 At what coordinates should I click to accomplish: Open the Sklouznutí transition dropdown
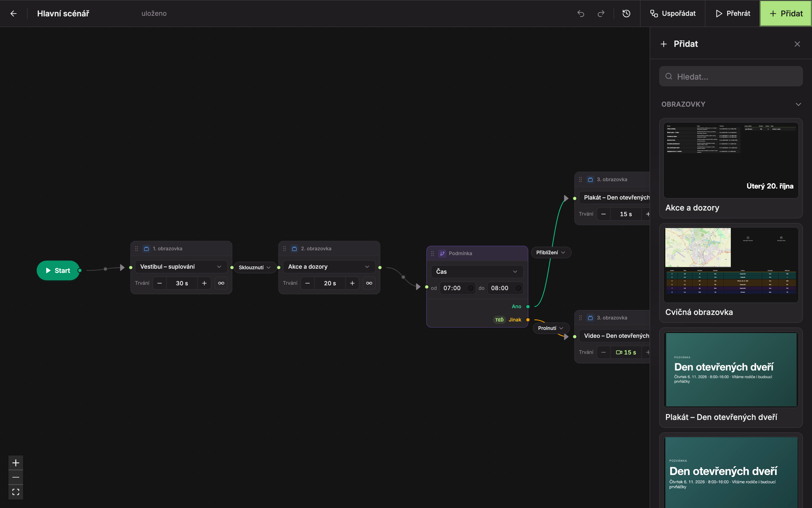tap(254, 268)
